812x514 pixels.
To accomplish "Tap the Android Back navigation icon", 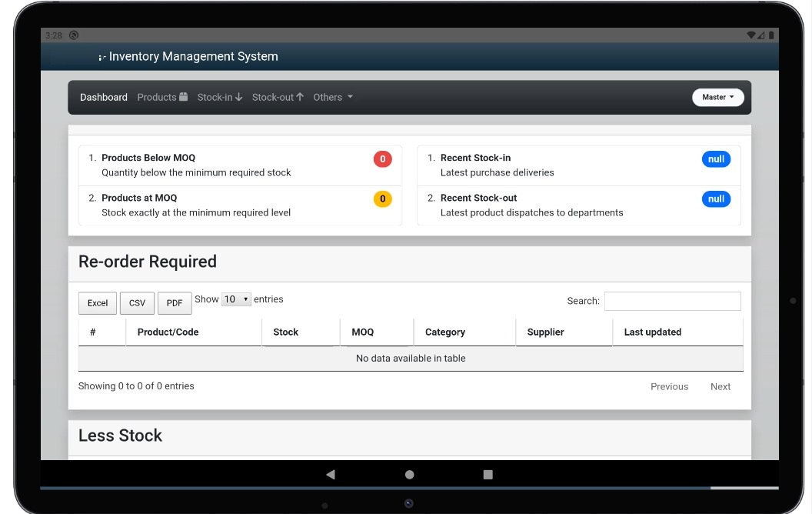I will [331, 474].
